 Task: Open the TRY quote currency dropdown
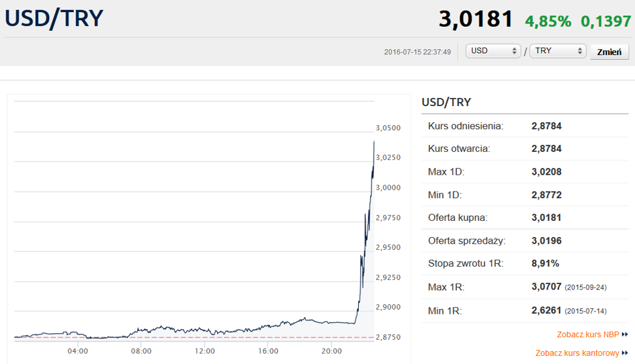click(558, 51)
